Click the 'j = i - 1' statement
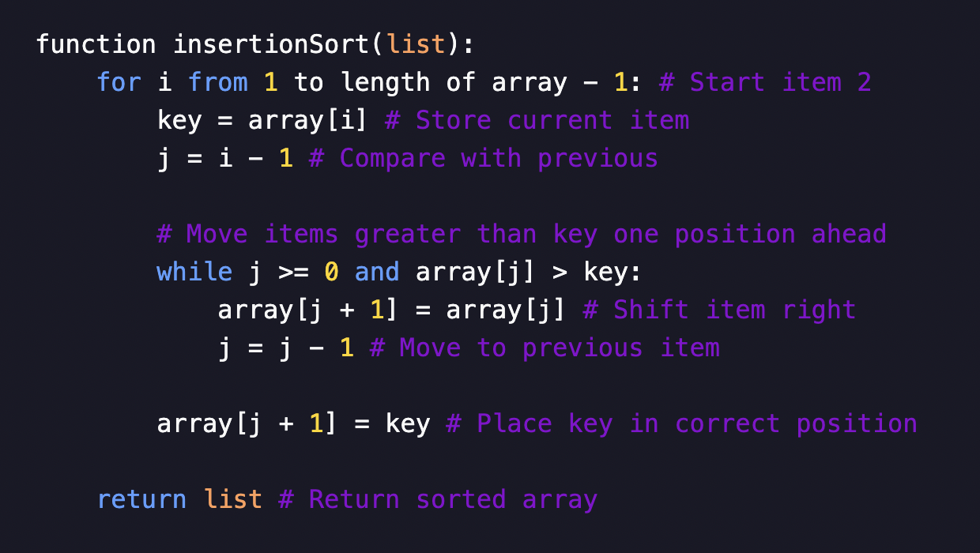Image resolution: width=980 pixels, height=553 pixels. [225, 158]
